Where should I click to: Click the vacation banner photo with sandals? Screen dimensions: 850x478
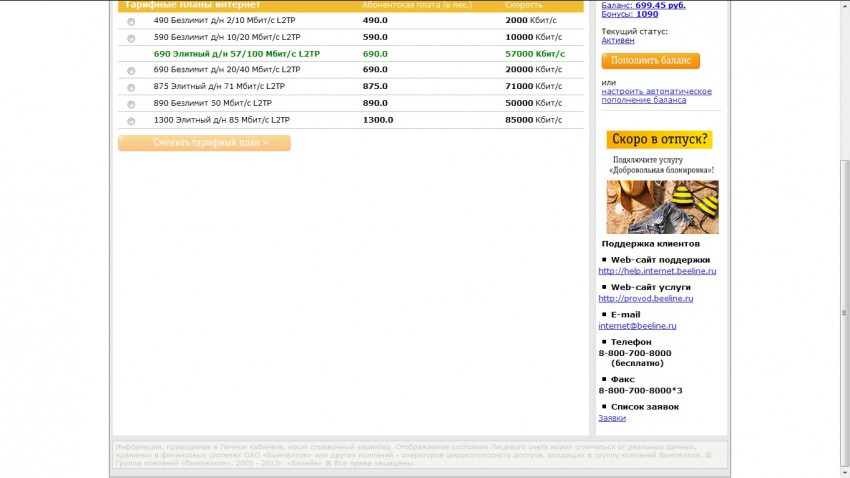[x=662, y=207]
